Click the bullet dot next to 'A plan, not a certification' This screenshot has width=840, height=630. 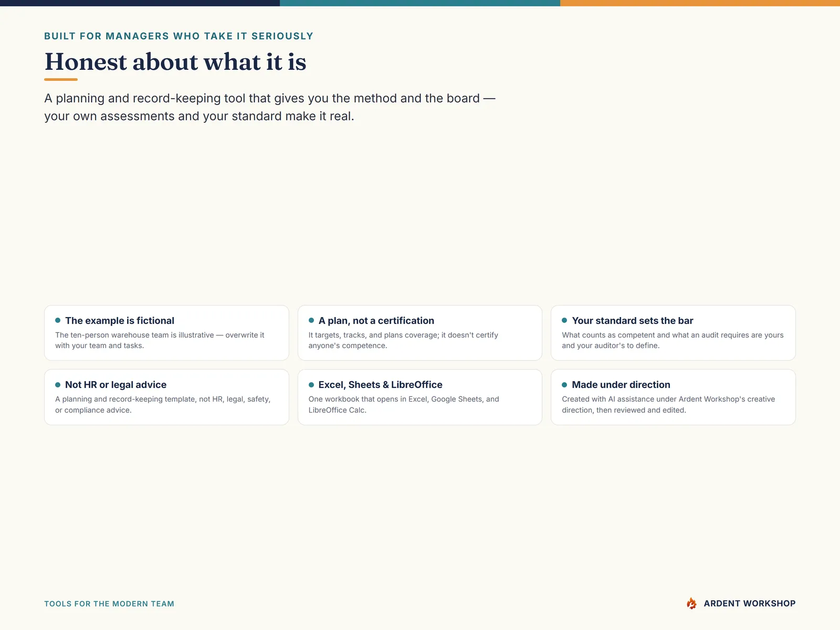311,320
